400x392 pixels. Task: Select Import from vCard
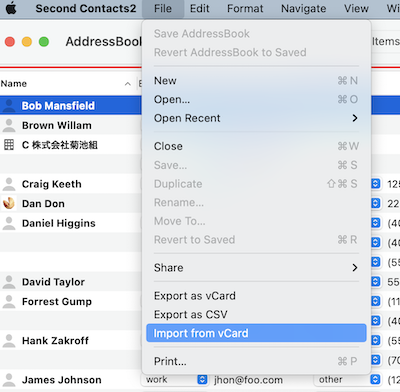[x=256, y=333]
